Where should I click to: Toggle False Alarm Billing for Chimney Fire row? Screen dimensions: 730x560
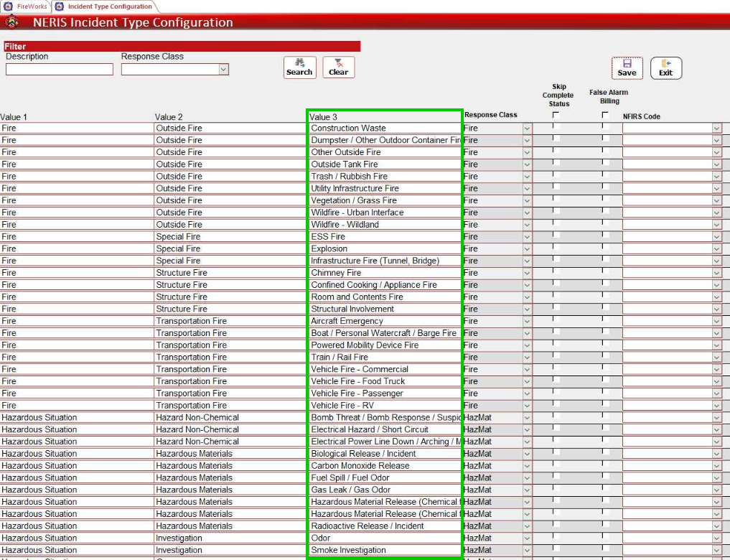605,272
